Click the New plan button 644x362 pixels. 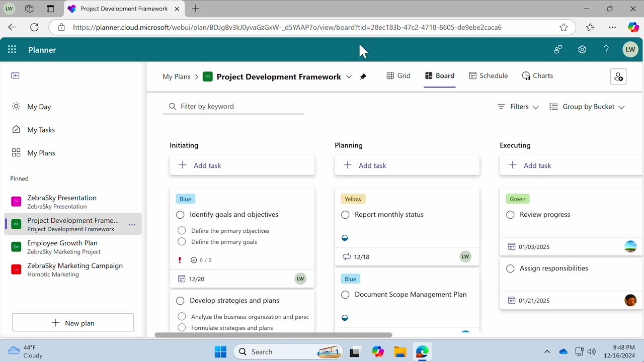[x=73, y=323]
